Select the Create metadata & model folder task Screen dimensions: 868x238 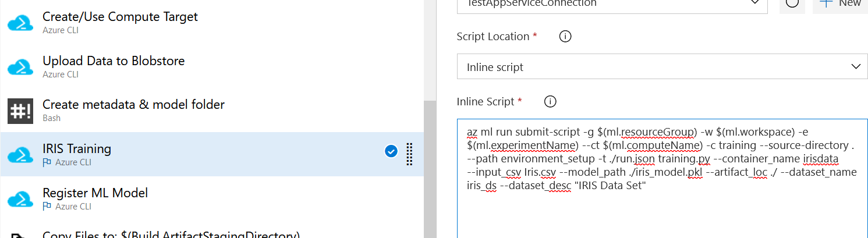pyautogui.click(x=212, y=110)
